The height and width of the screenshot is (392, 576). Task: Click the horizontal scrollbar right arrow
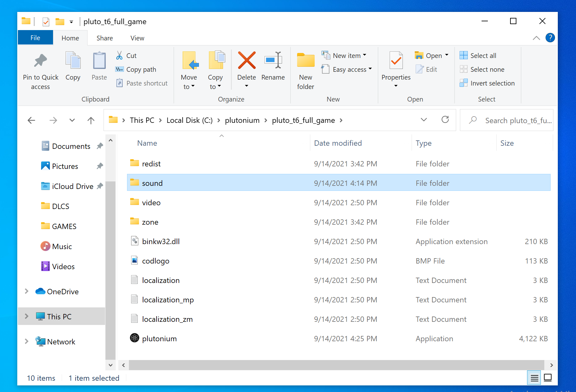pyautogui.click(x=551, y=365)
